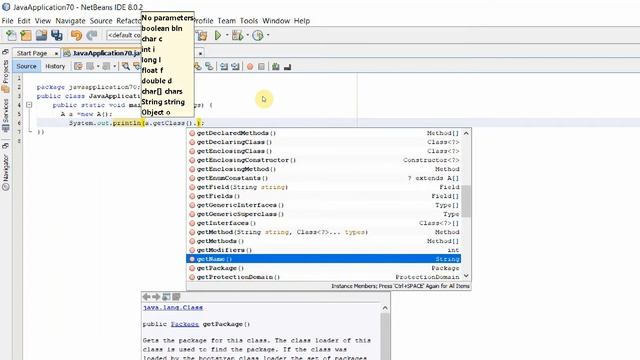Open the Services side panel
The height and width of the screenshot is (360, 640).
coord(5,115)
